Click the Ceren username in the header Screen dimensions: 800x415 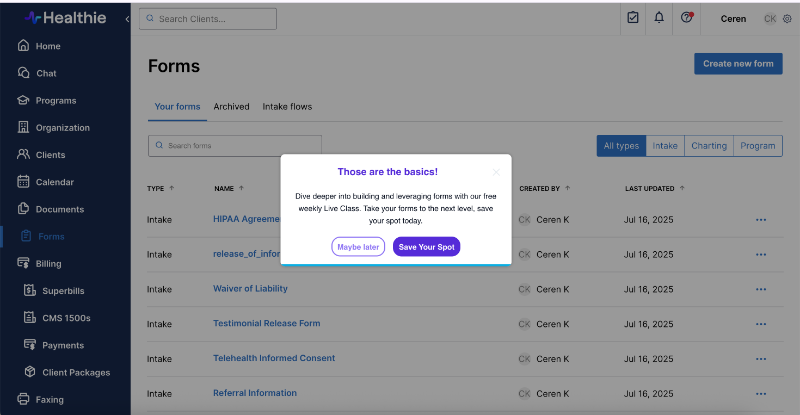click(x=733, y=19)
